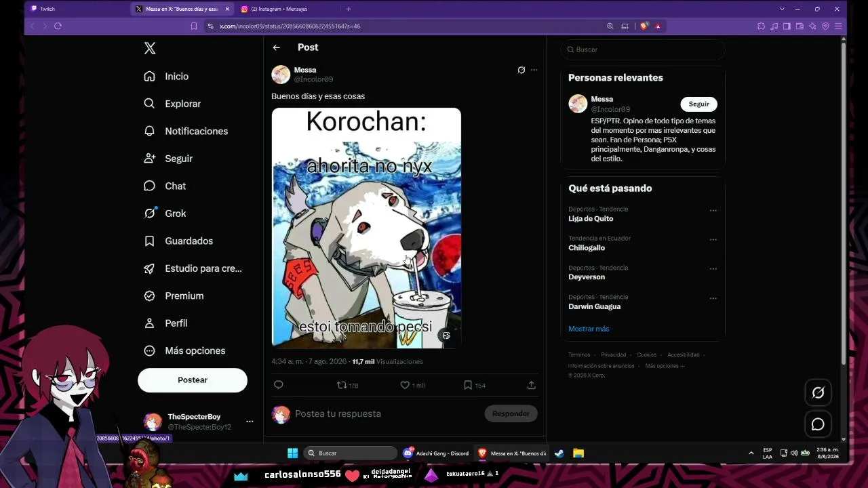Open the browser hamburger menu

pos(839,26)
